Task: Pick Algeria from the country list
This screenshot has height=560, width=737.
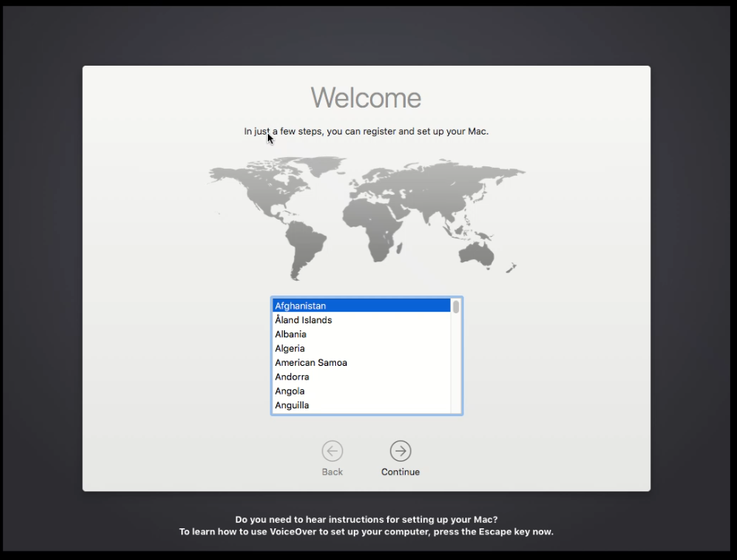Action: [x=361, y=348]
